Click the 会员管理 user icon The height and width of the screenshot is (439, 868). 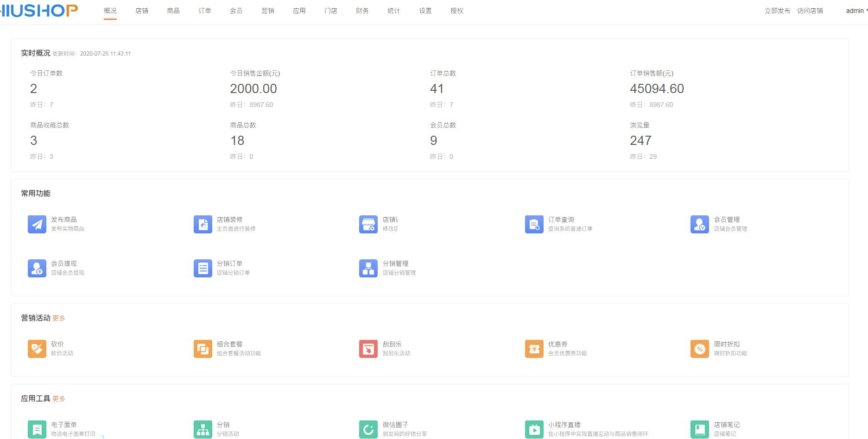[x=700, y=224]
